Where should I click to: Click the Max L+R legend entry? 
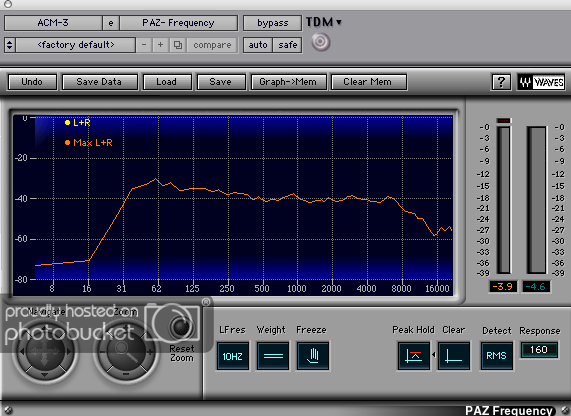[88, 142]
